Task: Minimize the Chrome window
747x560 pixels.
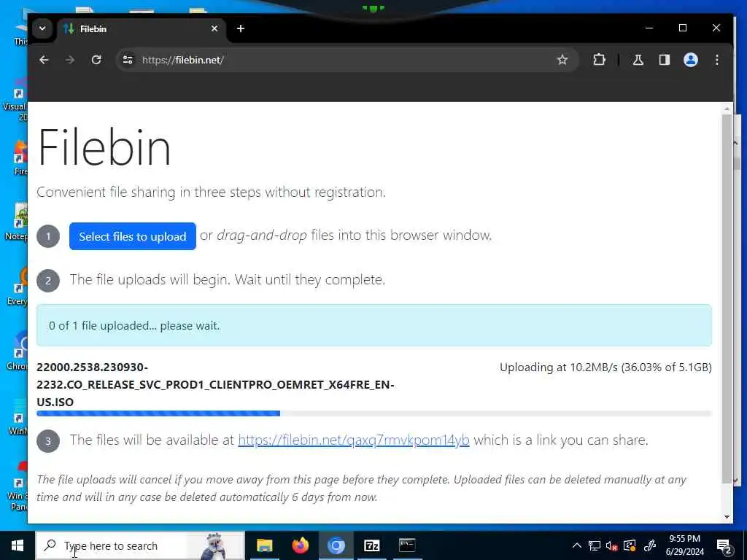Action: coord(649,28)
